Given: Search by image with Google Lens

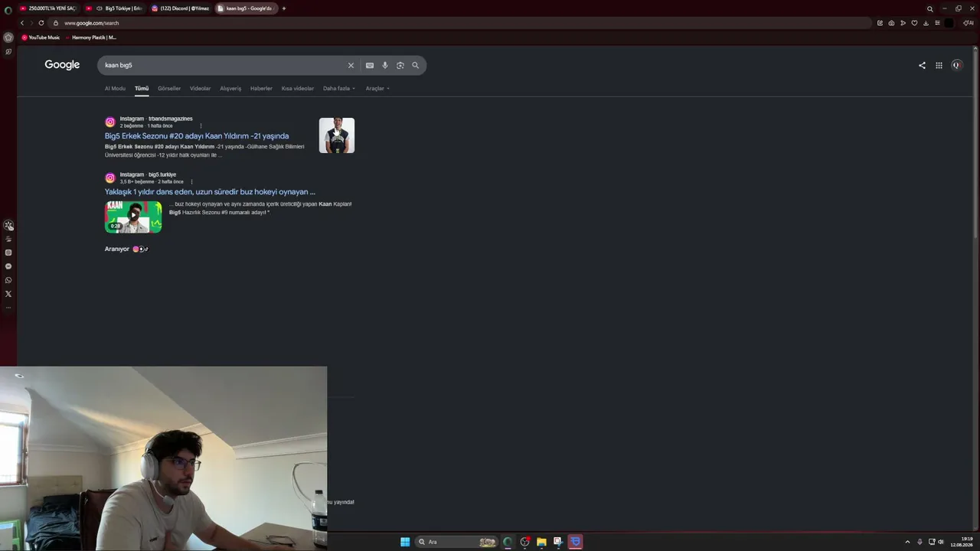Looking at the screenshot, I should [400, 65].
